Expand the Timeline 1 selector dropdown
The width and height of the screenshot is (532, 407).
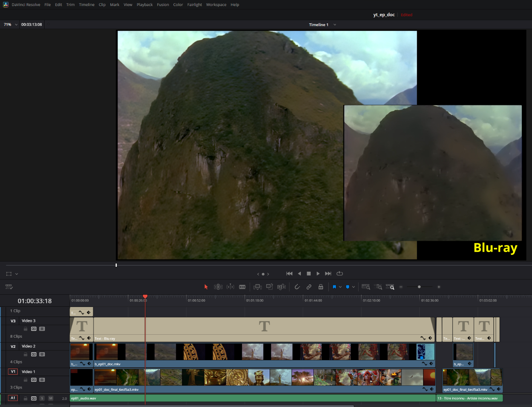click(x=334, y=25)
